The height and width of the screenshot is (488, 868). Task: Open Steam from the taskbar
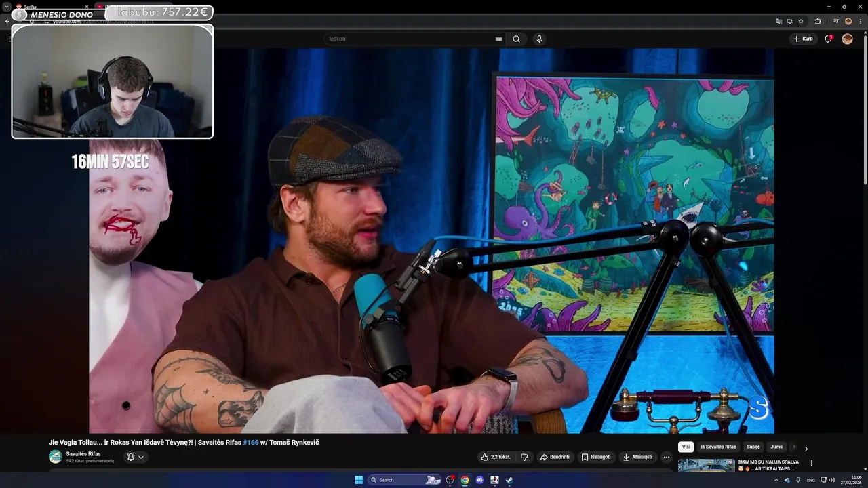click(509, 480)
